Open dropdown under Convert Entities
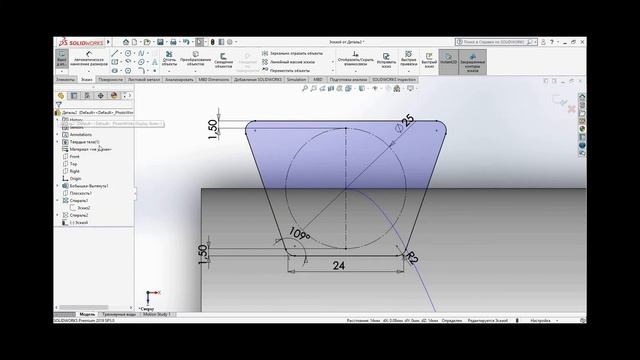The width and height of the screenshot is (640, 360). [x=195, y=71]
